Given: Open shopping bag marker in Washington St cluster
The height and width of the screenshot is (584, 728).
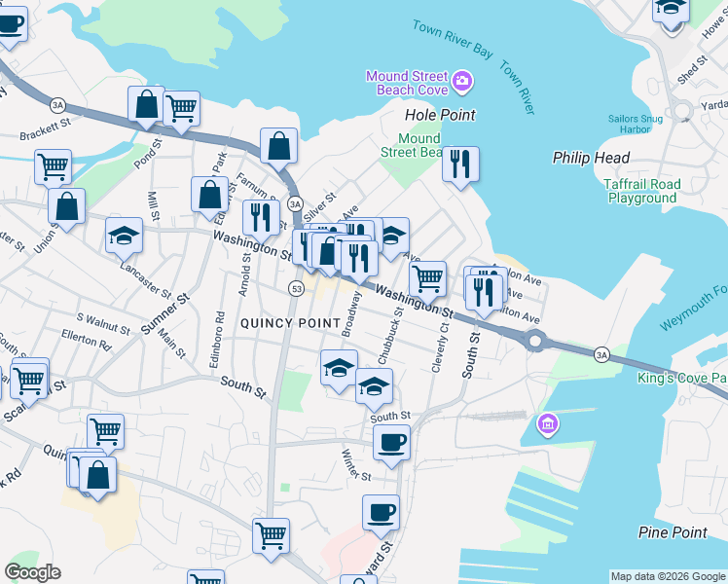Looking at the screenshot, I should [327, 253].
